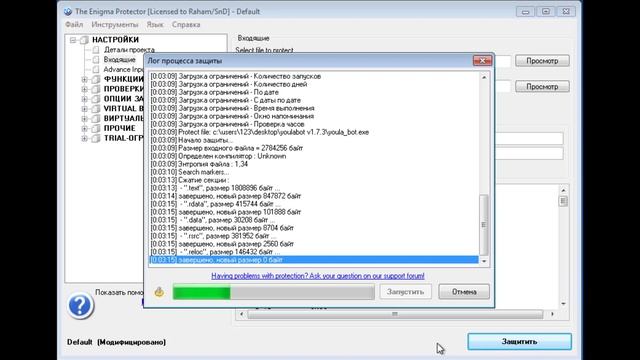Click the first Просмотр button
640x360 pixels.
(x=542, y=61)
